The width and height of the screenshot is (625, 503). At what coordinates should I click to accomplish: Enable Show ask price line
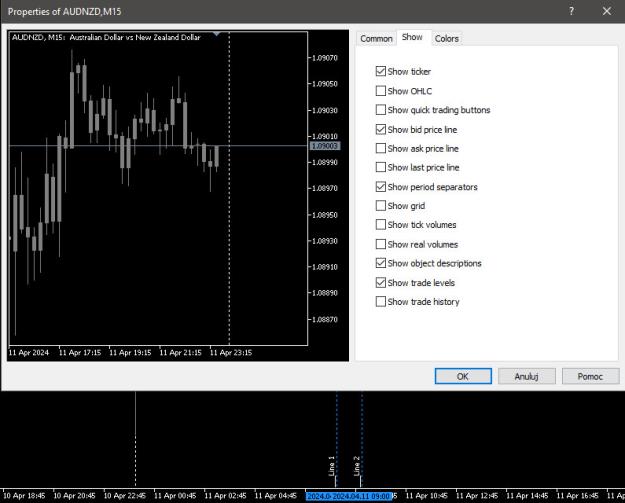[x=381, y=148]
